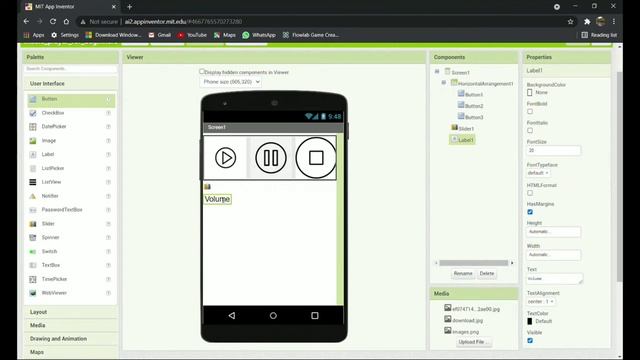
Task: Select Label1 in Components tree
Action: pyautogui.click(x=462, y=140)
